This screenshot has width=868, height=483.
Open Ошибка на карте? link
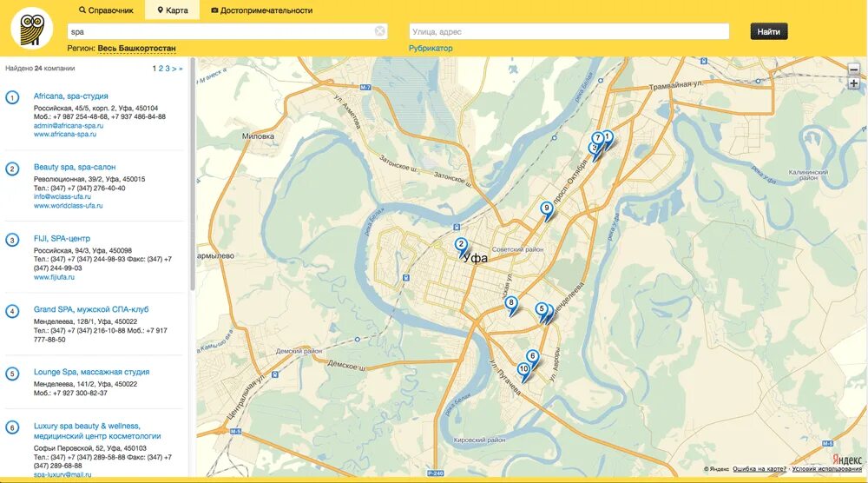pyautogui.click(x=759, y=469)
